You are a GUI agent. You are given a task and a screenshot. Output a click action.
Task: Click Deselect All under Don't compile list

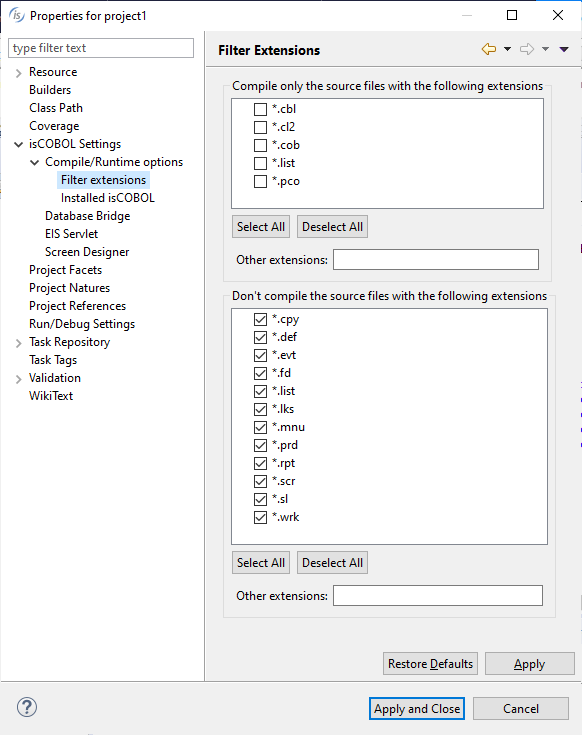tap(332, 562)
